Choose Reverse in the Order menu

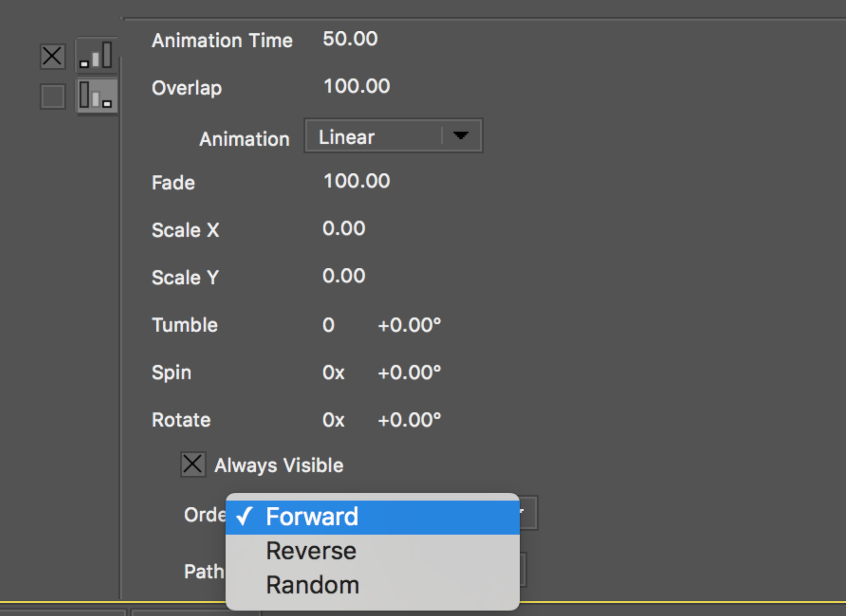point(372,551)
